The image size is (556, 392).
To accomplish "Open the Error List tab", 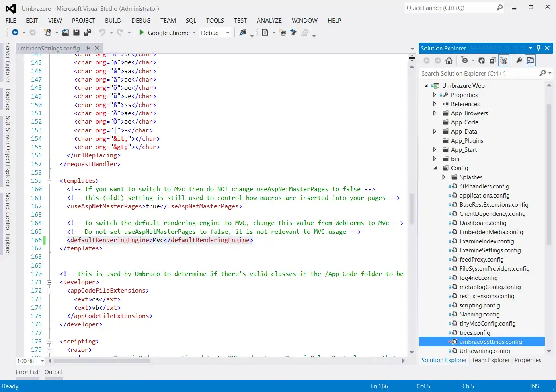I will pyautogui.click(x=27, y=372).
